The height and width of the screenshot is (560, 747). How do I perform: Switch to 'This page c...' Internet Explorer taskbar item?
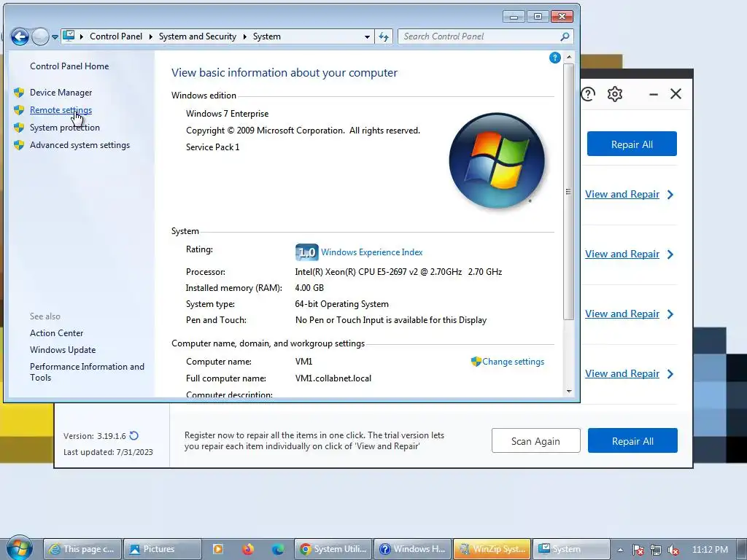click(x=82, y=549)
